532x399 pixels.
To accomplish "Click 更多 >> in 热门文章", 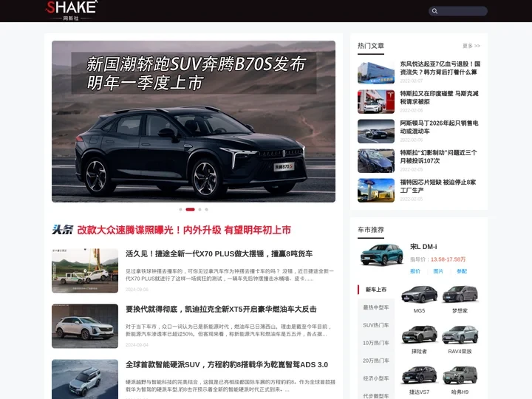I will tap(471, 46).
